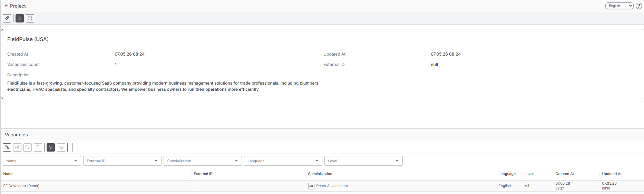This screenshot has width=644, height=194.
Task: Sort by Level column header
Action: [529, 174]
